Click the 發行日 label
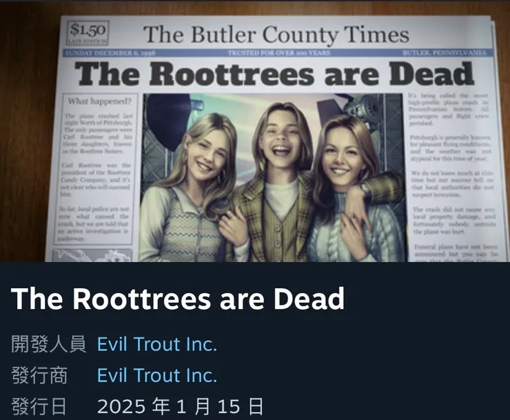The height and width of the screenshot is (420, 510). 39,406
